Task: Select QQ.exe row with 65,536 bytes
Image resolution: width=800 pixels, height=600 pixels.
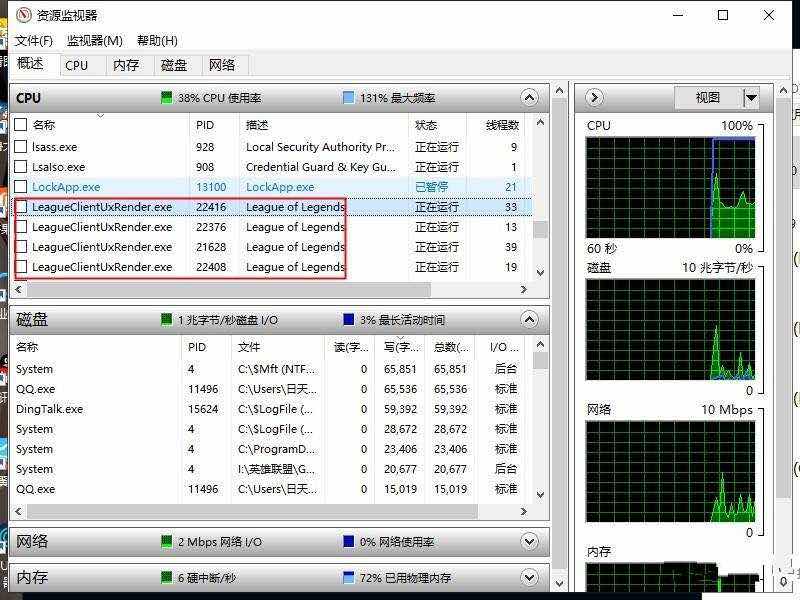Action: point(270,389)
